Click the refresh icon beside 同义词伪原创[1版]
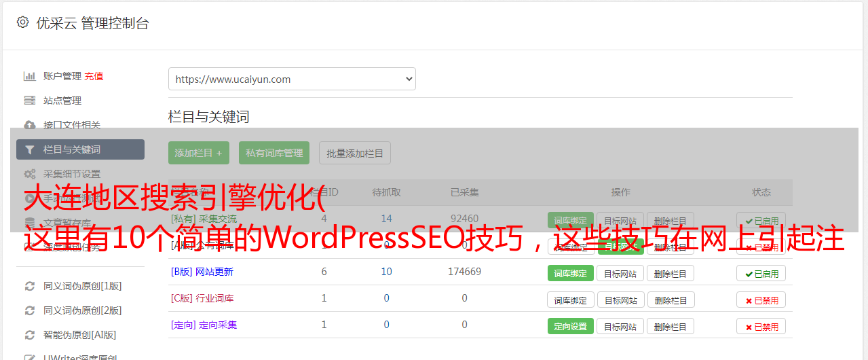This screenshot has height=360, width=868. click(x=29, y=286)
